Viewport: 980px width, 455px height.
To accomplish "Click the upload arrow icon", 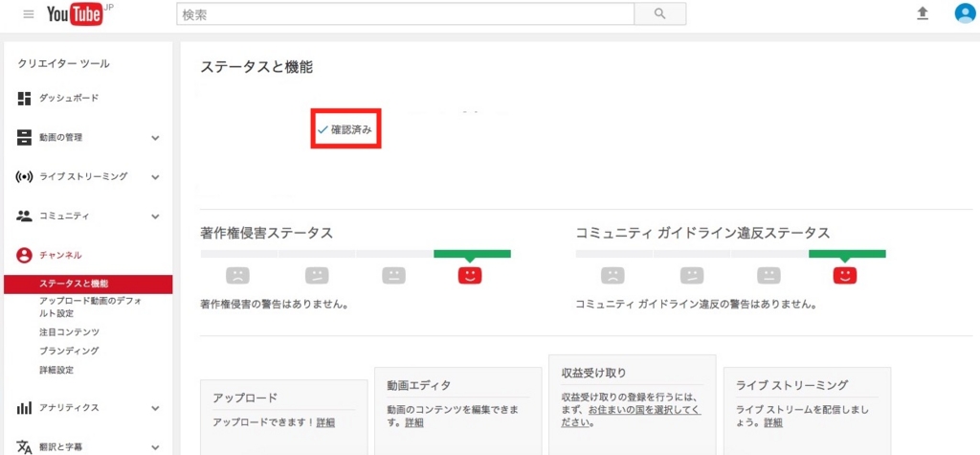I will click(923, 14).
